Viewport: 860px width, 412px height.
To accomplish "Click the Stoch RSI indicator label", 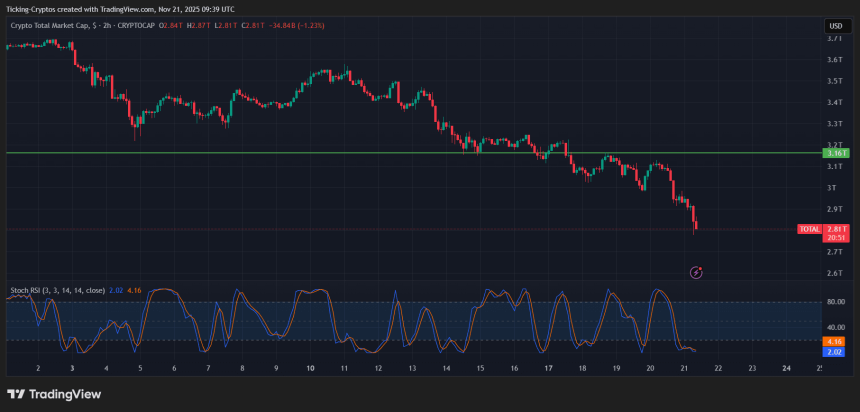I will coord(56,290).
